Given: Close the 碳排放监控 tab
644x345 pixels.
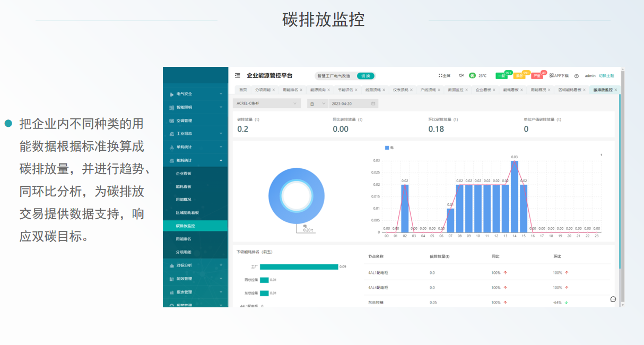Looking at the screenshot, I should (x=616, y=90).
